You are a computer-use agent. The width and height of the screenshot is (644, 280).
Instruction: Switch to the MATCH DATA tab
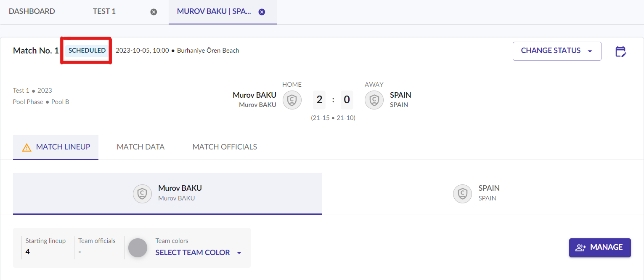140,147
